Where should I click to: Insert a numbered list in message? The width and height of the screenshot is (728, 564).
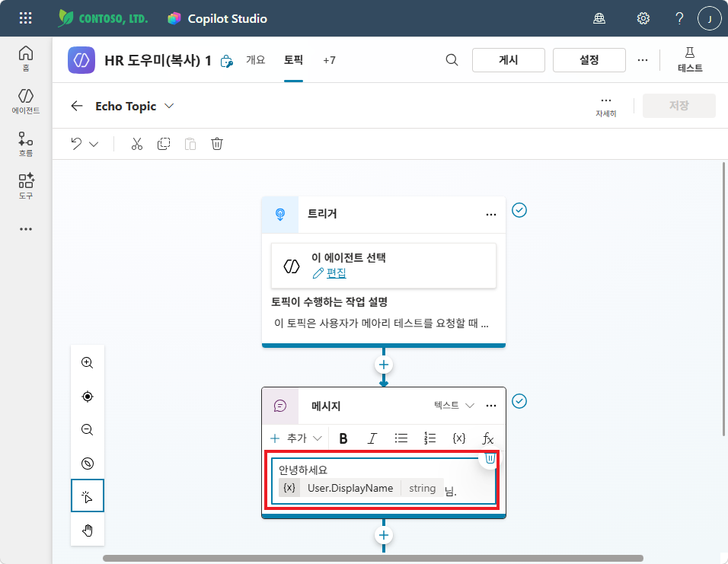[x=430, y=438]
